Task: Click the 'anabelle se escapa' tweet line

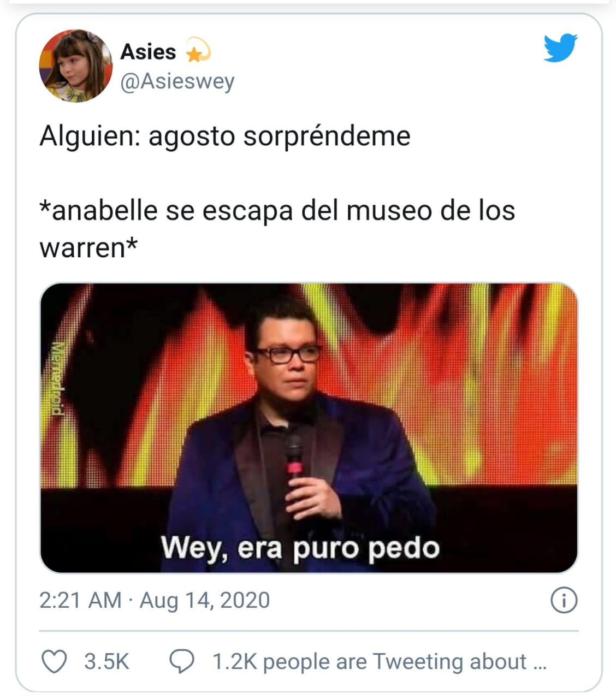Action: pos(277,210)
